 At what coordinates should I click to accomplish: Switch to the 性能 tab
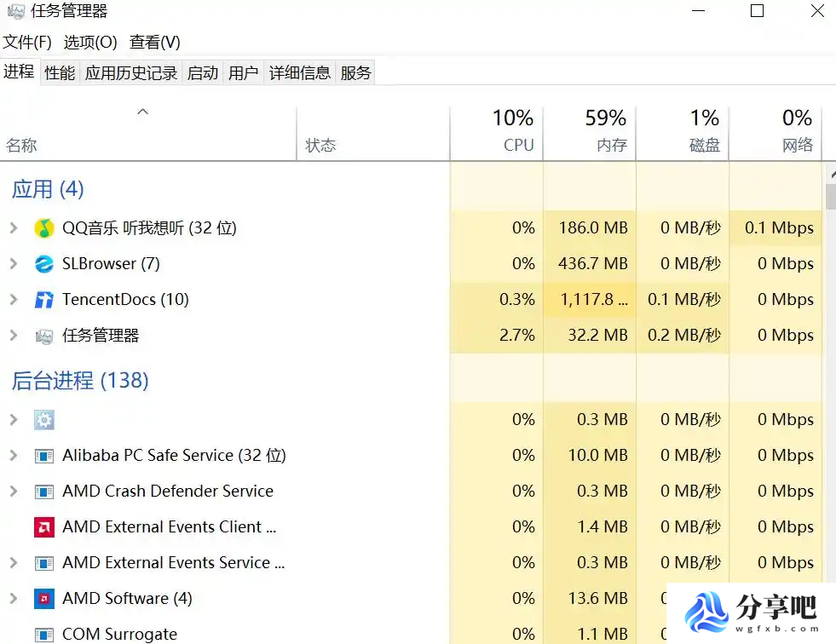(60, 72)
